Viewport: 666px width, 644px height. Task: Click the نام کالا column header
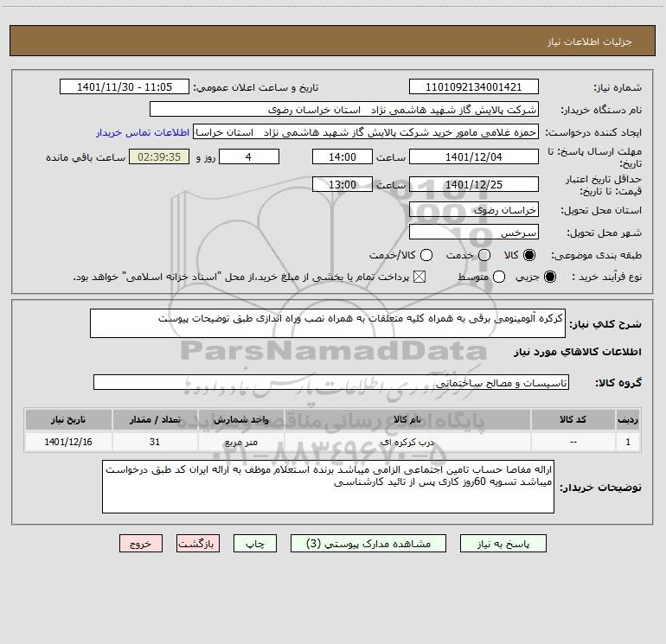click(x=407, y=419)
